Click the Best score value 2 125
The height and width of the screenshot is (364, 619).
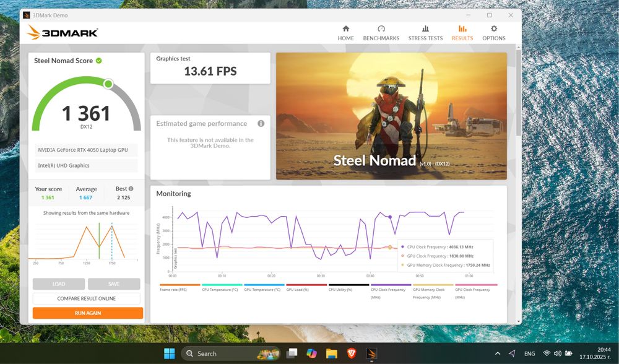coord(123,197)
